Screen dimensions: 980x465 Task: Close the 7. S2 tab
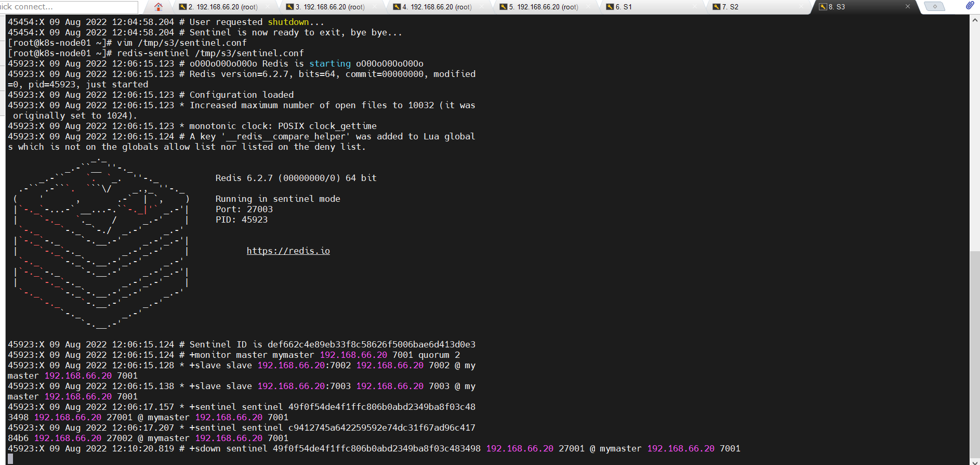[x=802, y=7]
